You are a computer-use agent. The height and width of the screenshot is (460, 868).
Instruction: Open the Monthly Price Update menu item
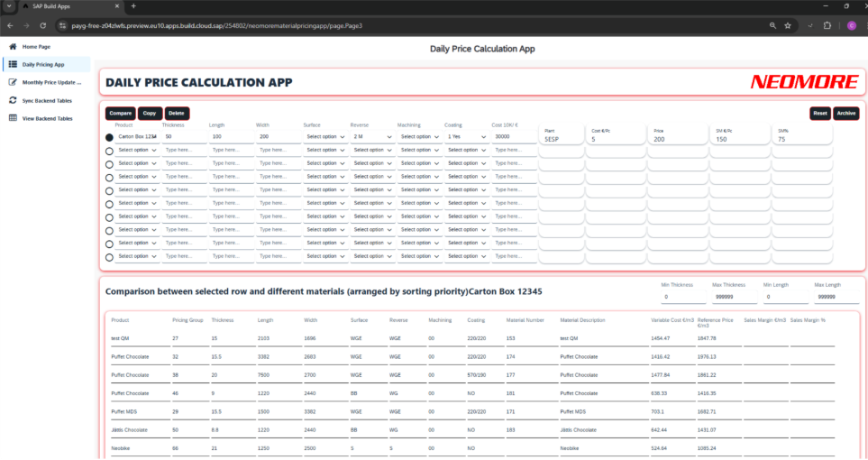tap(50, 82)
